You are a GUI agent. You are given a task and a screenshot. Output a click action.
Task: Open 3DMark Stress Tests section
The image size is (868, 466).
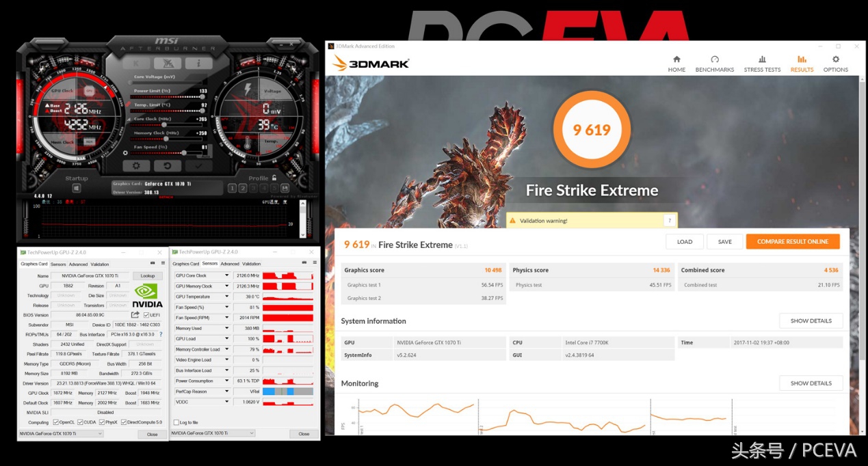point(762,65)
